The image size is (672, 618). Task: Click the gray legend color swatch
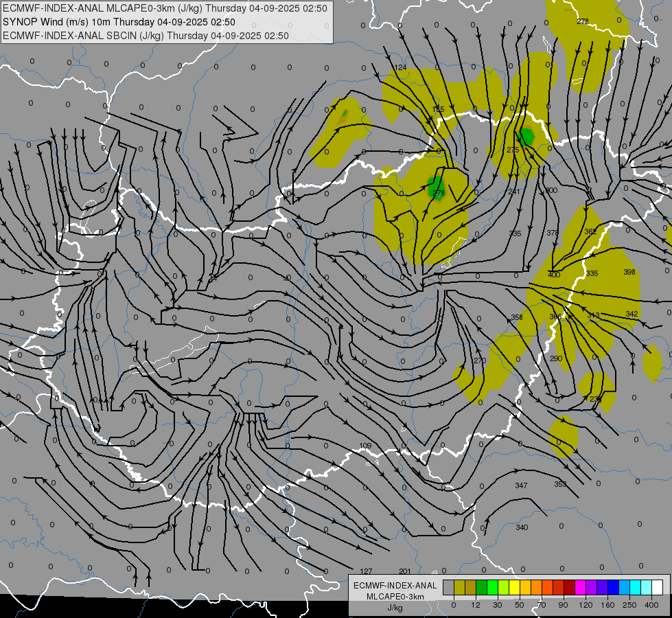coord(448,587)
